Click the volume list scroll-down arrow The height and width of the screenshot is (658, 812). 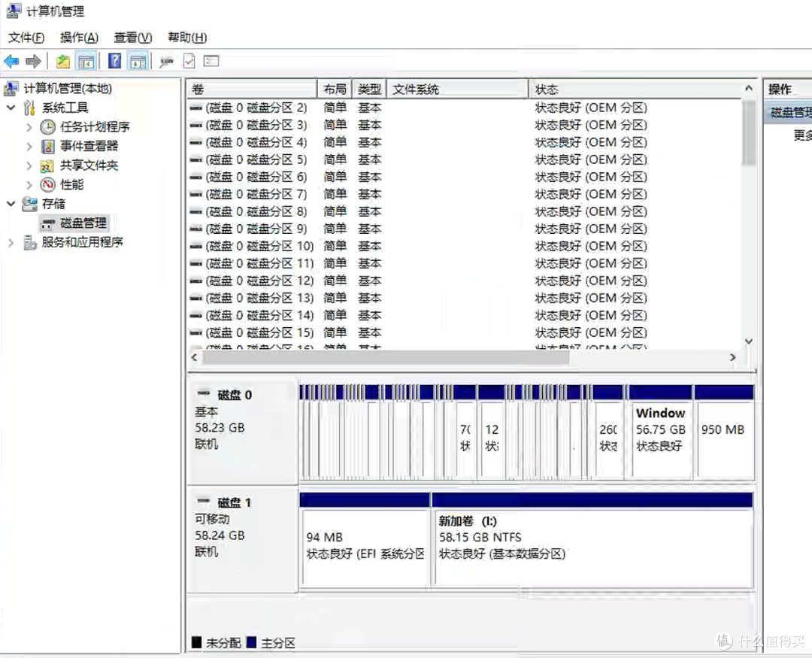(748, 341)
